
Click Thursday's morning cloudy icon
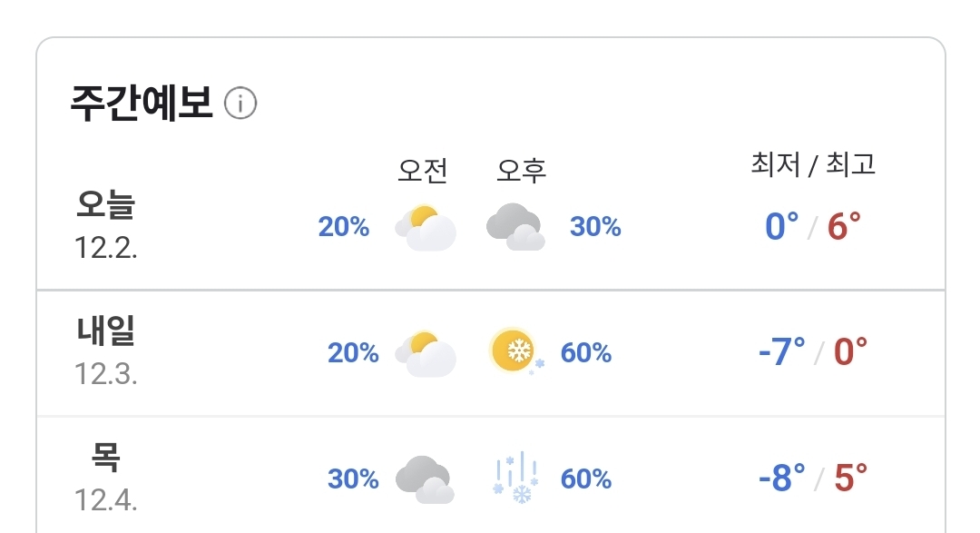tap(425, 479)
